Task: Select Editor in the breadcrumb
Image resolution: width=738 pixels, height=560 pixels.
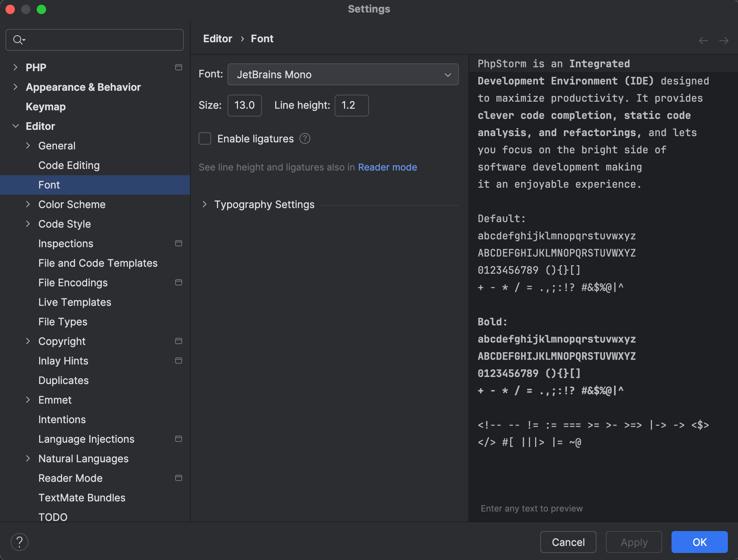Action: click(217, 38)
